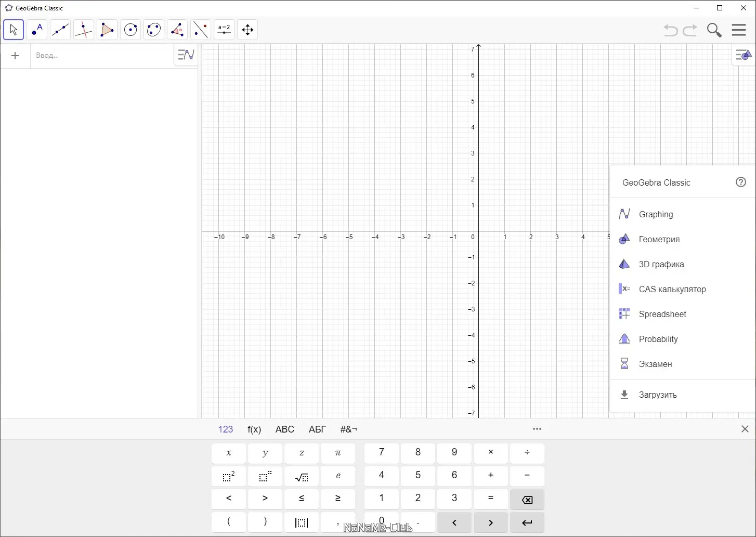Tap the less-than or equal key

(302, 499)
